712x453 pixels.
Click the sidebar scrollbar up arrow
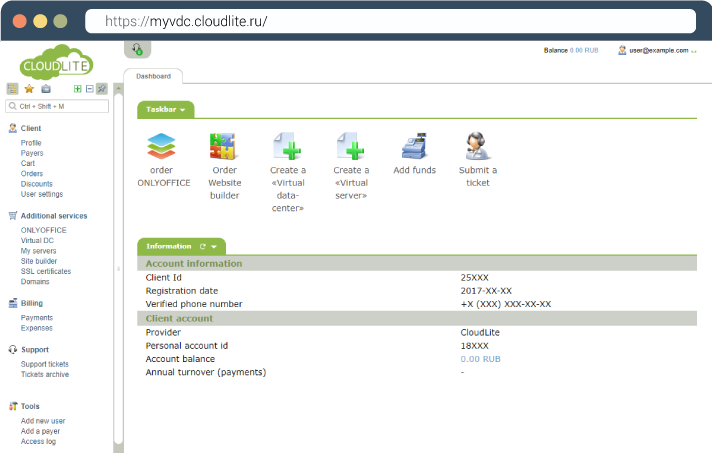click(119, 88)
